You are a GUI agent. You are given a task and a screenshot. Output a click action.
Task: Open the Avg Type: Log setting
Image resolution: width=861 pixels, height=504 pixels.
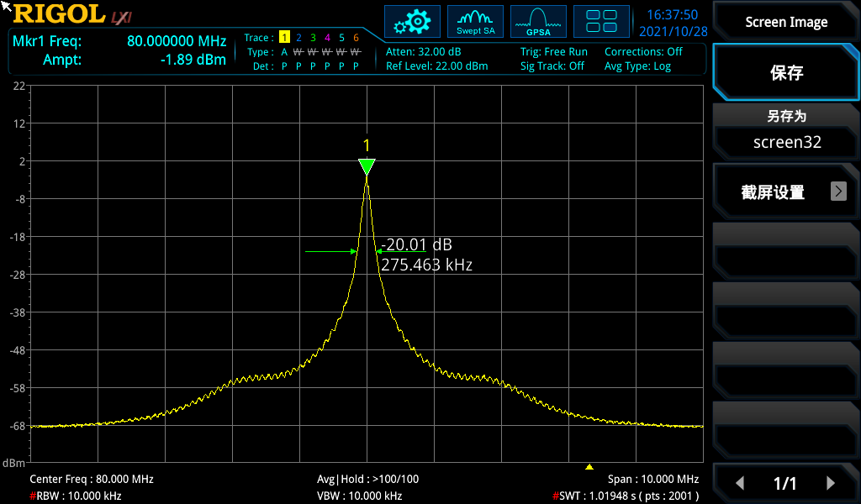(x=637, y=66)
